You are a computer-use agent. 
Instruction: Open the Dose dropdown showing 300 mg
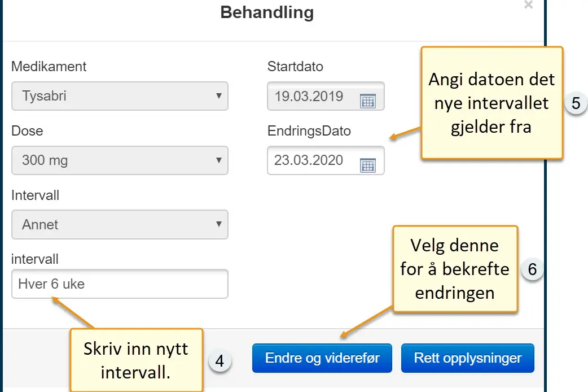point(120,160)
